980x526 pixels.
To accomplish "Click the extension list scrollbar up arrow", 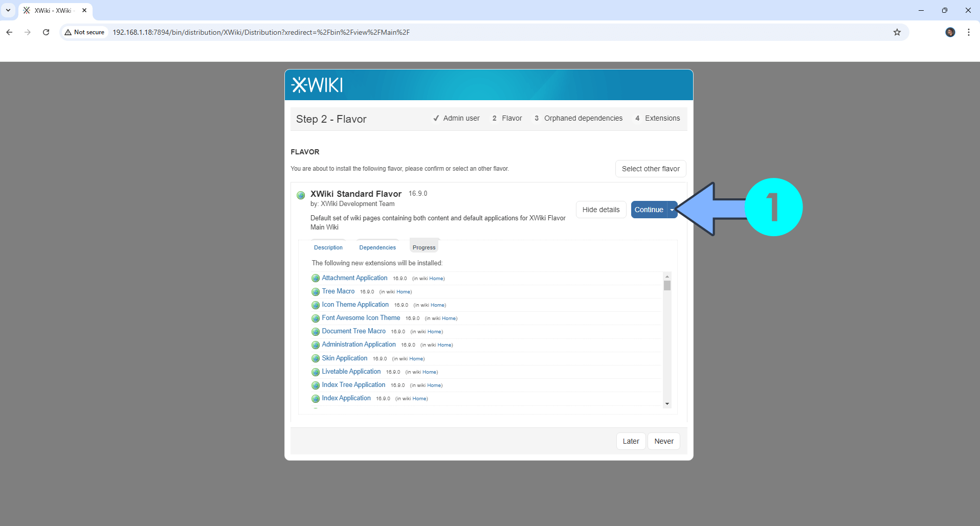I will 667,276.
